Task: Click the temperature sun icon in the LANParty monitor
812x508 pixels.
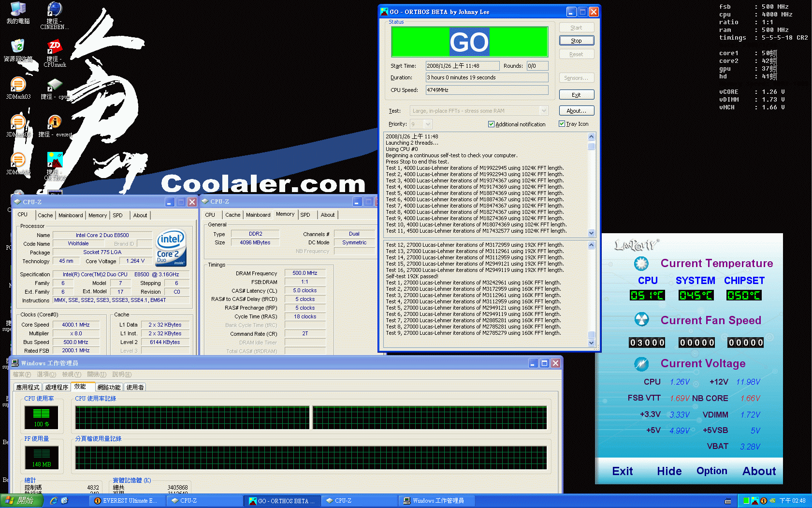Action: click(641, 263)
